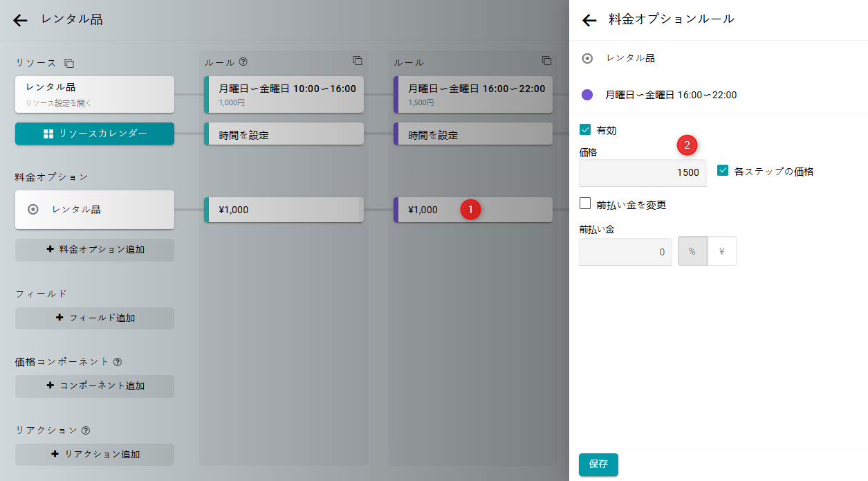Focus the 価格 input field showing 1500

pyautogui.click(x=643, y=172)
